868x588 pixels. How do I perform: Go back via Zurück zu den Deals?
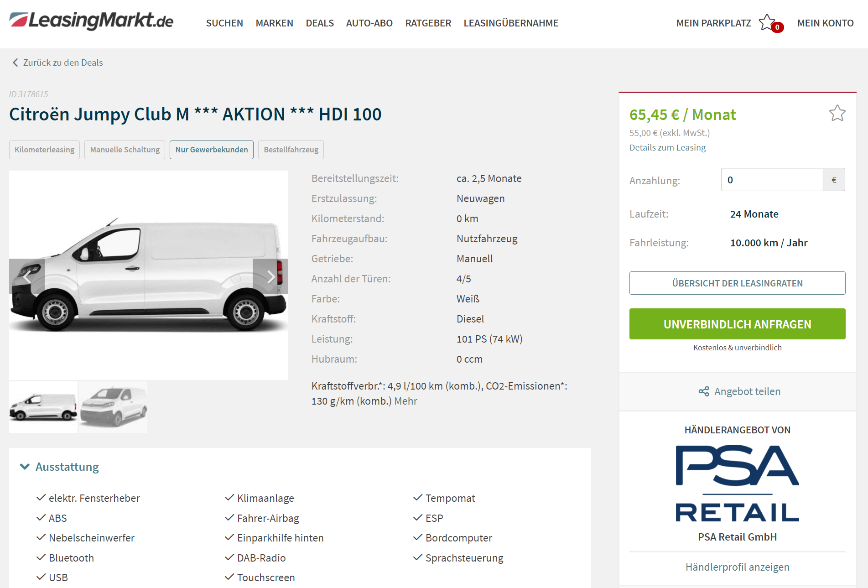pos(63,62)
